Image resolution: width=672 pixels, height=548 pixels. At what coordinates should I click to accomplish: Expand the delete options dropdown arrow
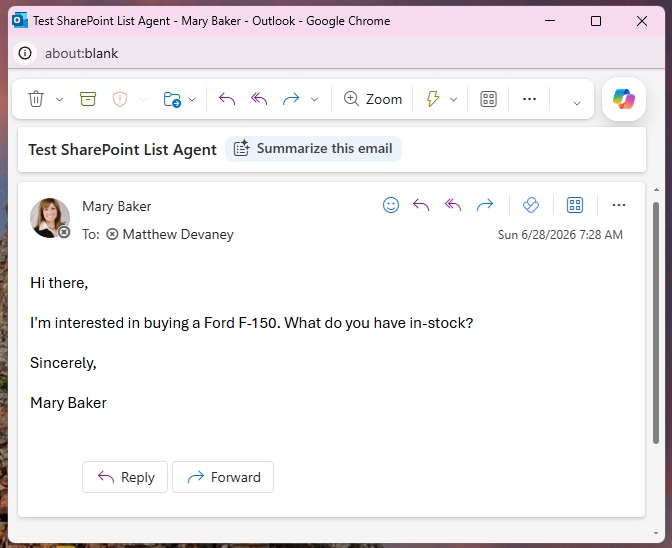coord(60,99)
